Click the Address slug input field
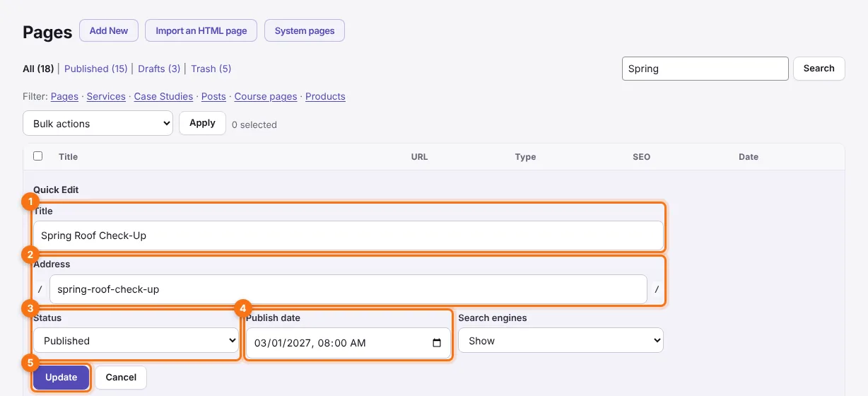 (348, 289)
